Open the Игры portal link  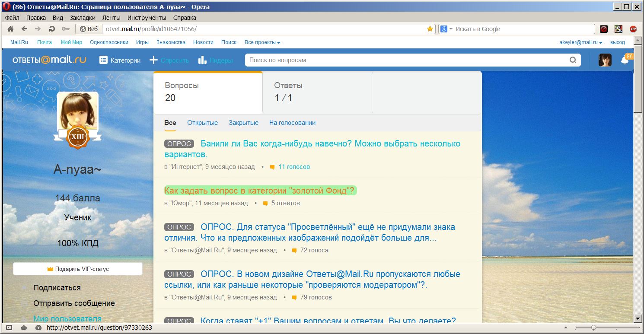point(142,42)
